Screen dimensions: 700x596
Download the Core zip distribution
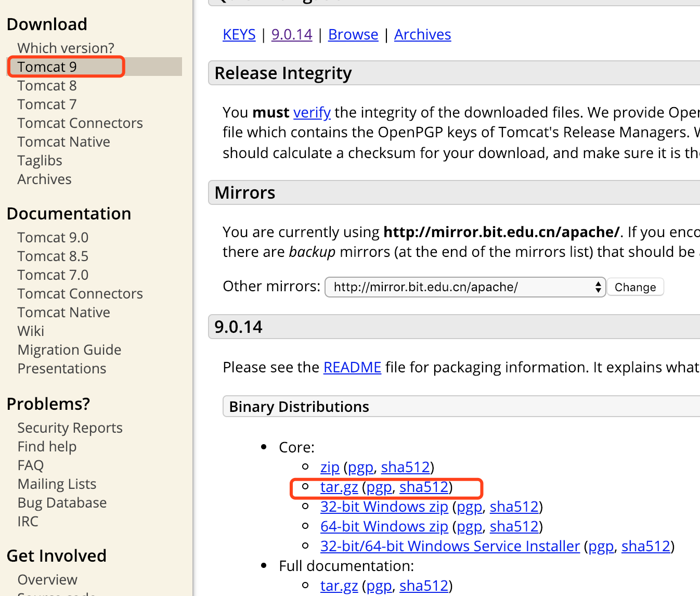tap(330, 467)
